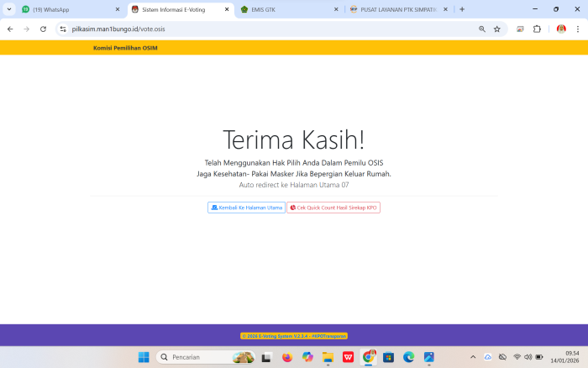Open the Windows Start menu
The height and width of the screenshot is (368, 588).
144,357
